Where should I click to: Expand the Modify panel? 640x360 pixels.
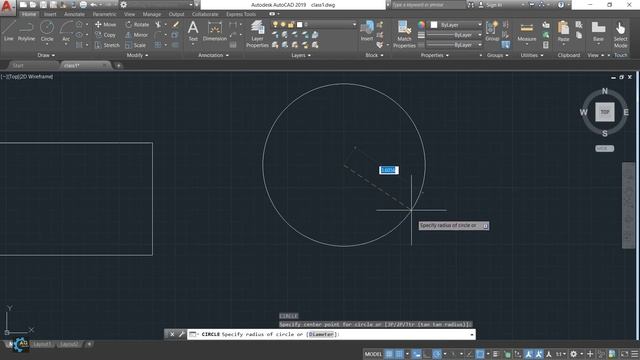pos(137,55)
